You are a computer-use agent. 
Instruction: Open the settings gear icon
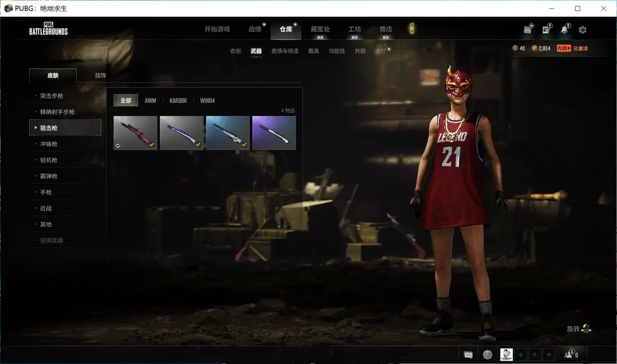[582, 30]
